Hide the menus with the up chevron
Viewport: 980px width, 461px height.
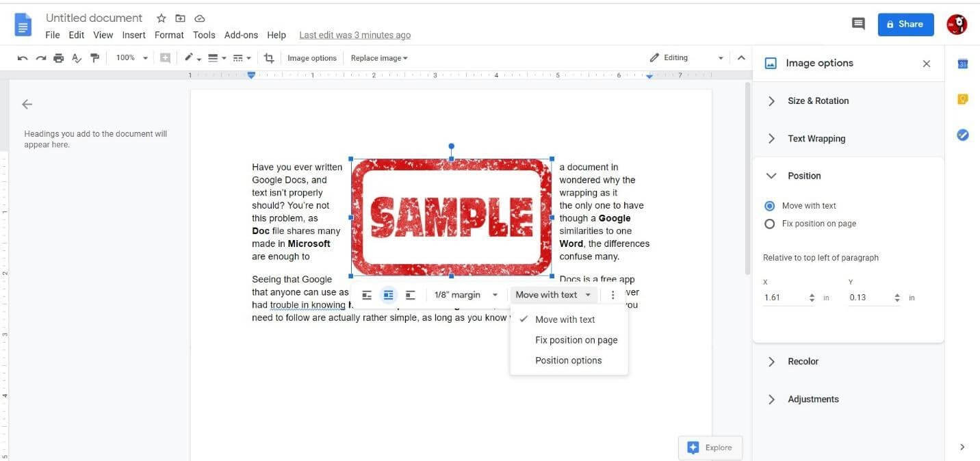(x=740, y=58)
